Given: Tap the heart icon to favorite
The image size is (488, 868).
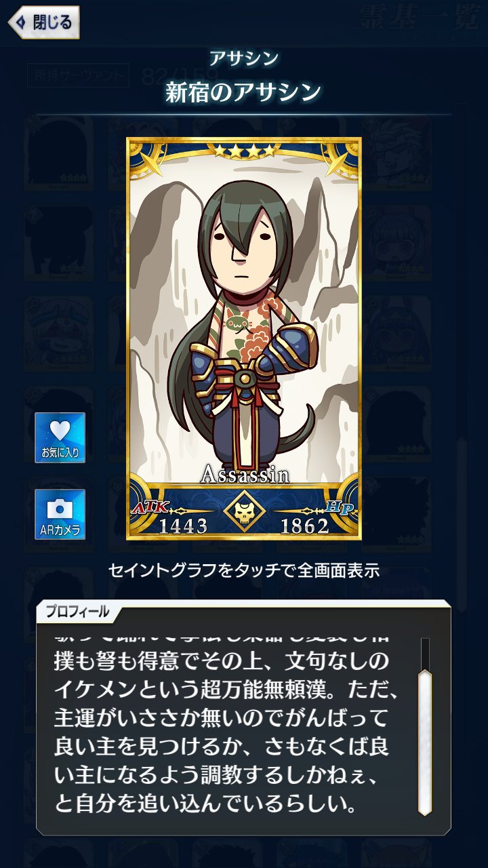Looking at the screenshot, I should (x=60, y=431).
